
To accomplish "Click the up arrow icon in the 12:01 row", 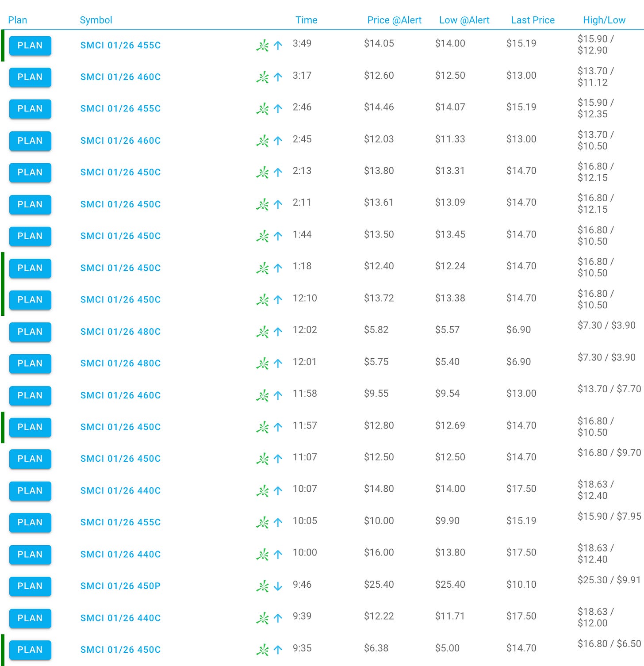I will coord(278,364).
